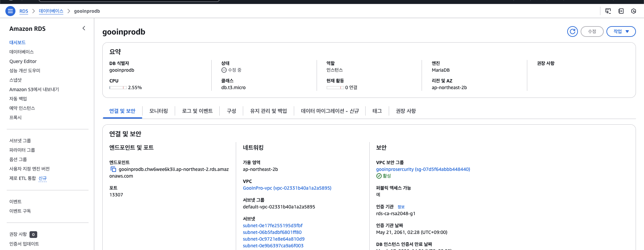The width and height of the screenshot is (644, 250).
Task: Switch to the 모니터링 tab
Action: pyautogui.click(x=159, y=111)
